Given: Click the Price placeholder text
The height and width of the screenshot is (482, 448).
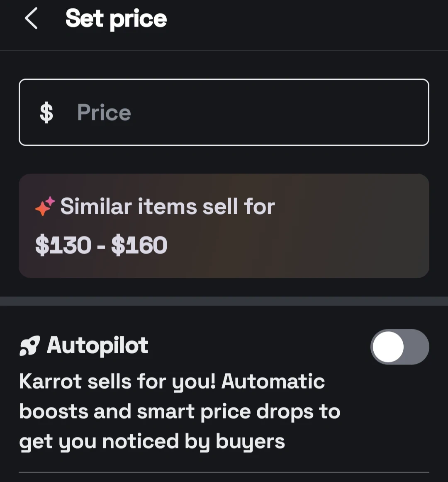Looking at the screenshot, I should (x=104, y=113).
